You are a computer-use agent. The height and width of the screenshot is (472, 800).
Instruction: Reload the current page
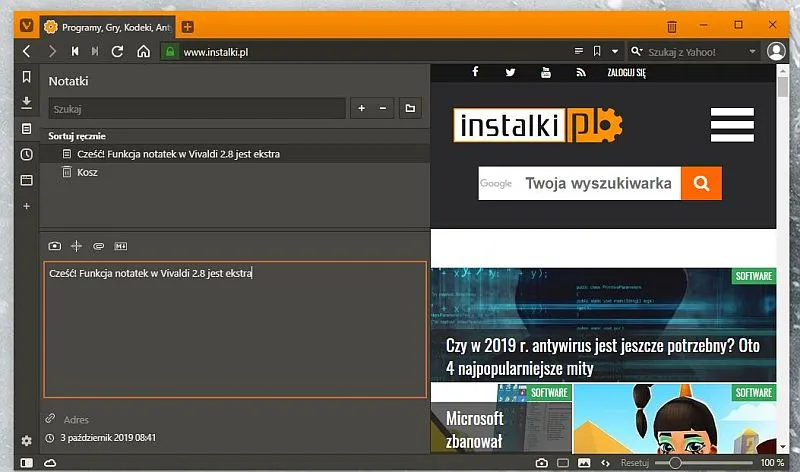117,52
